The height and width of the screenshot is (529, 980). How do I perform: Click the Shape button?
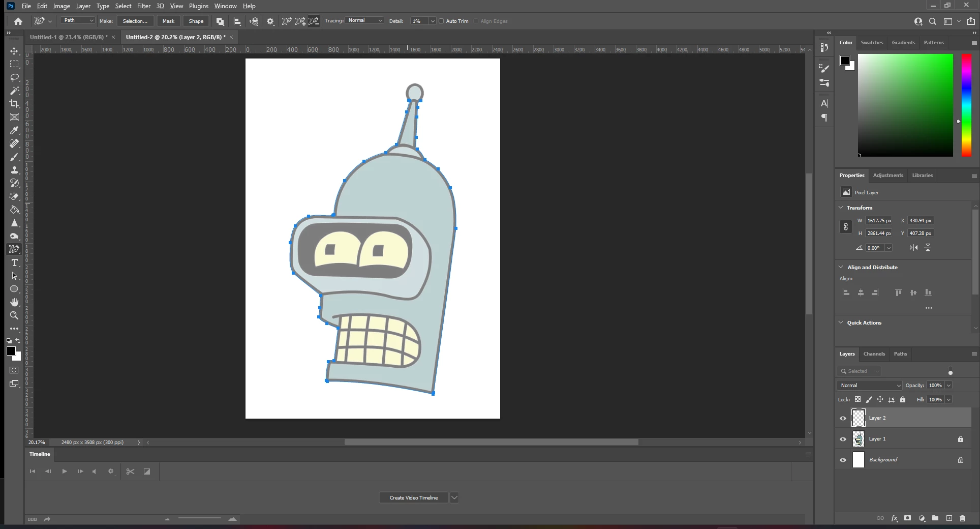196,21
